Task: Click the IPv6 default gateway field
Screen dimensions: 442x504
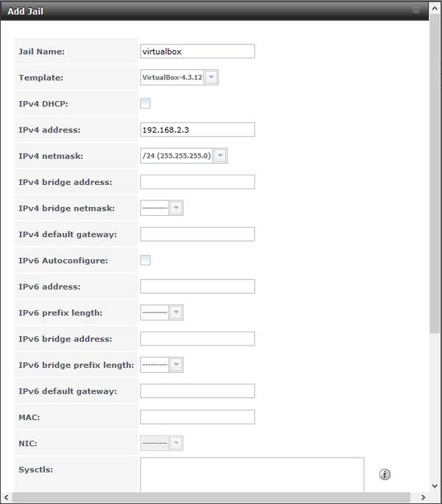Action: [197, 391]
